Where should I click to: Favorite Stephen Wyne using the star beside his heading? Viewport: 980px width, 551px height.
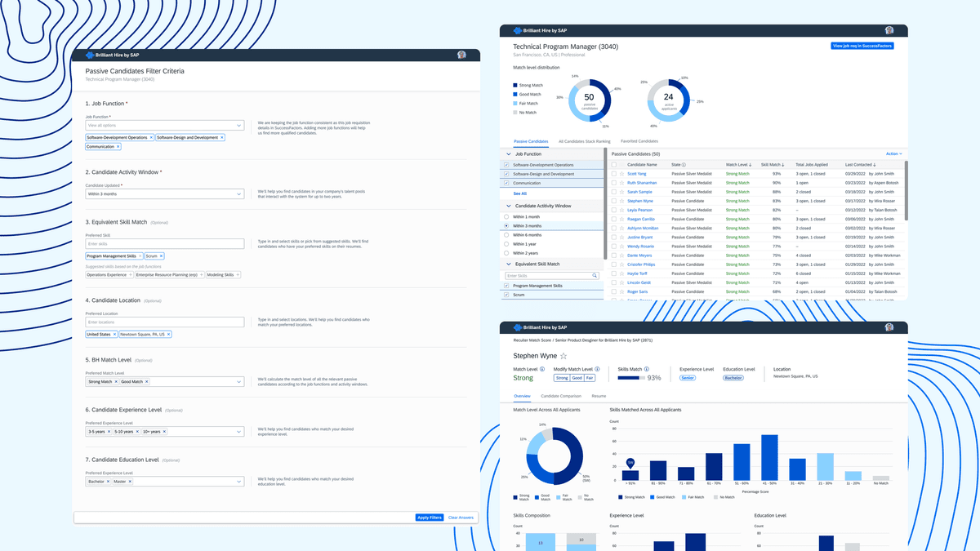pyautogui.click(x=563, y=356)
